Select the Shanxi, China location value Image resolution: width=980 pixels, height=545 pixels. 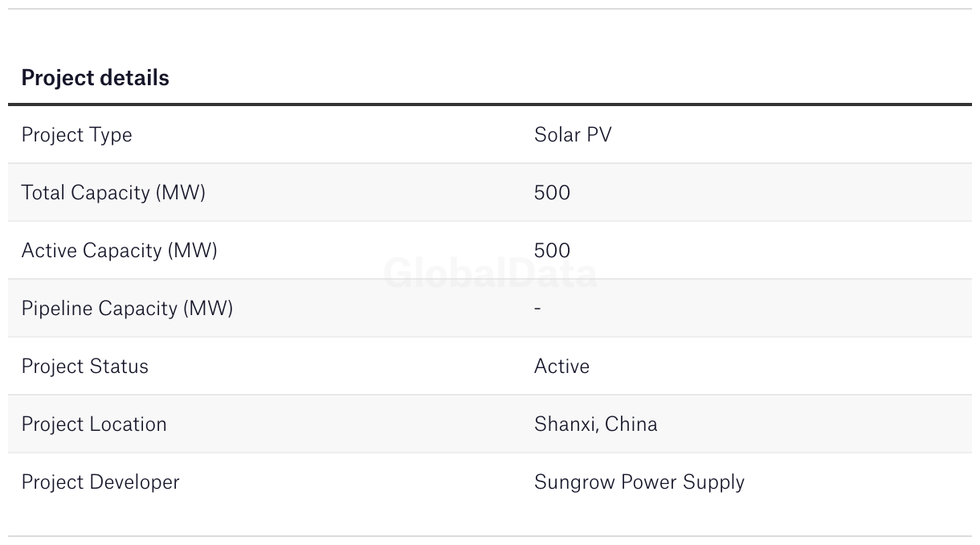[595, 424]
